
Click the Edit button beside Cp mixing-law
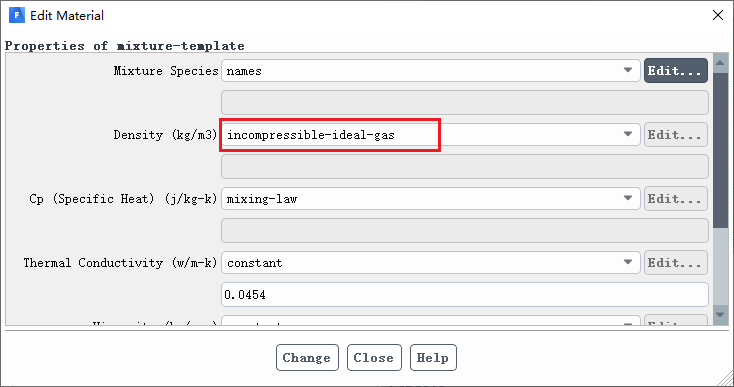tap(675, 198)
